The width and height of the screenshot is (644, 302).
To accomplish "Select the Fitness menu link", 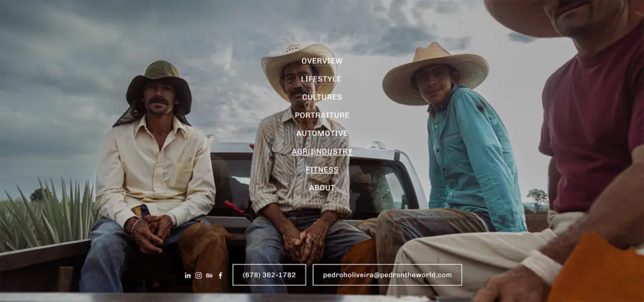I will coord(322,169).
